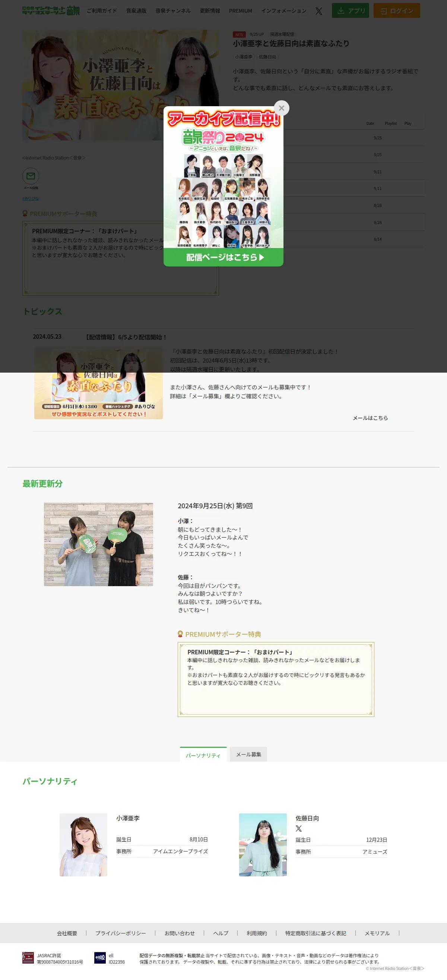
Task: Click the メール投稿 envelope icon
Action: coord(31,176)
